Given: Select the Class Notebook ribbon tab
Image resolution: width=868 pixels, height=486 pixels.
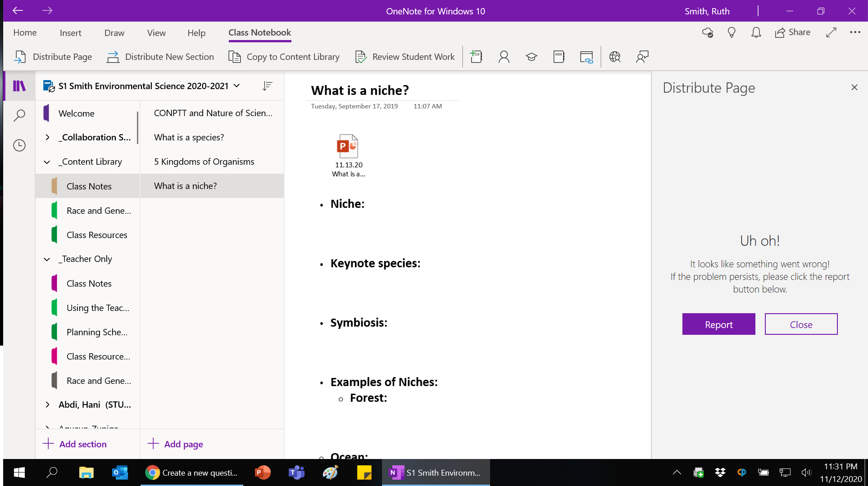Looking at the screenshot, I should point(260,32).
